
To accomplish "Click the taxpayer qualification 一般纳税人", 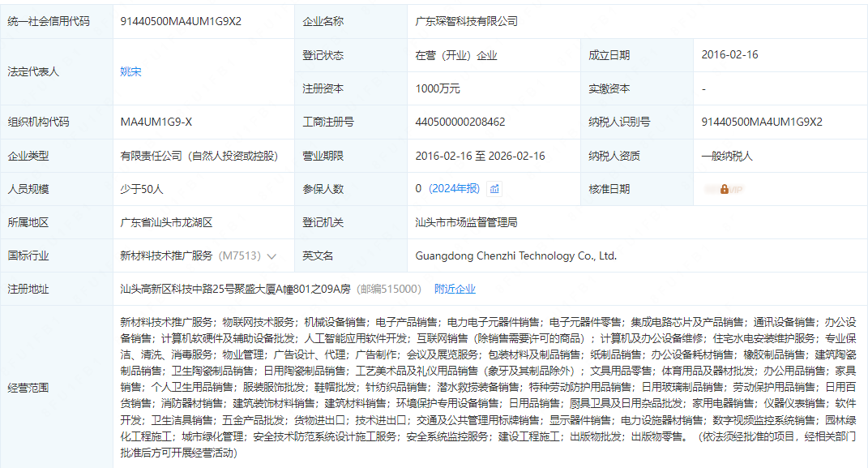I will click(727, 156).
